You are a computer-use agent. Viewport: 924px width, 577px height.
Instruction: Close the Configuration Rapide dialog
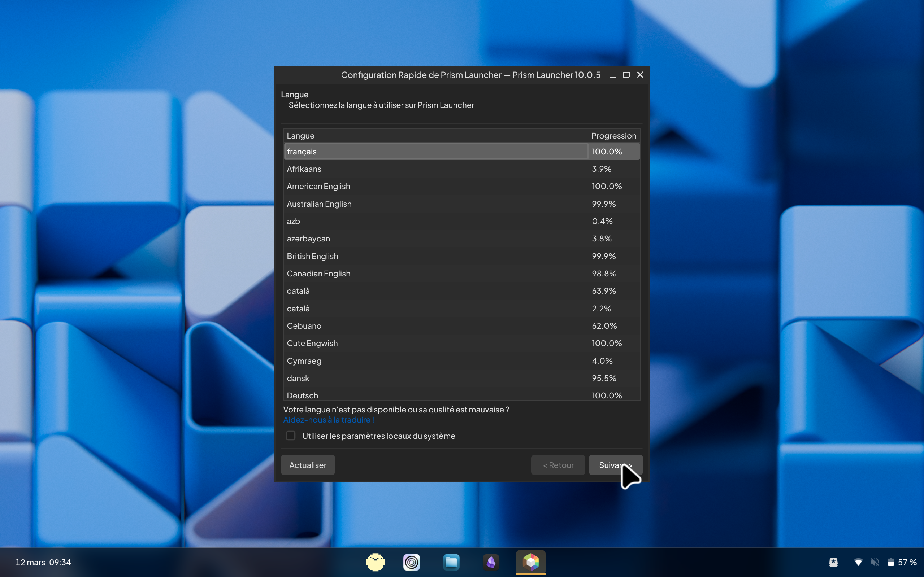640,75
